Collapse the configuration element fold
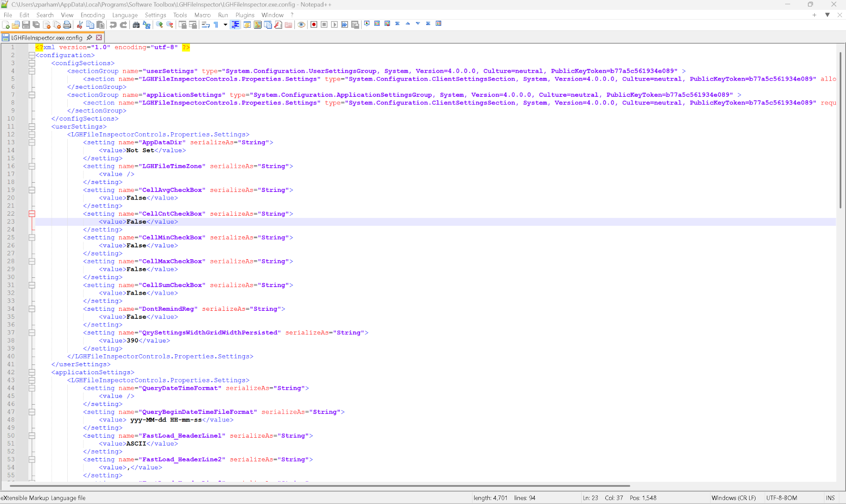The height and width of the screenshot is (504, 846). (x=32, y=55)
